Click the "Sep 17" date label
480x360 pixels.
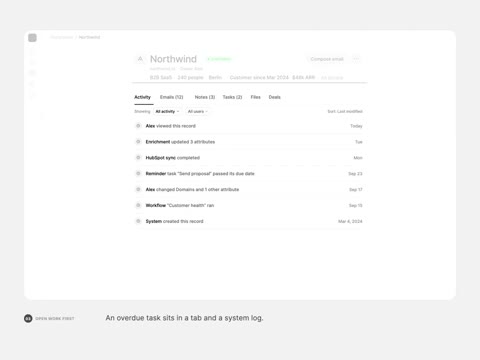point(356,190)
